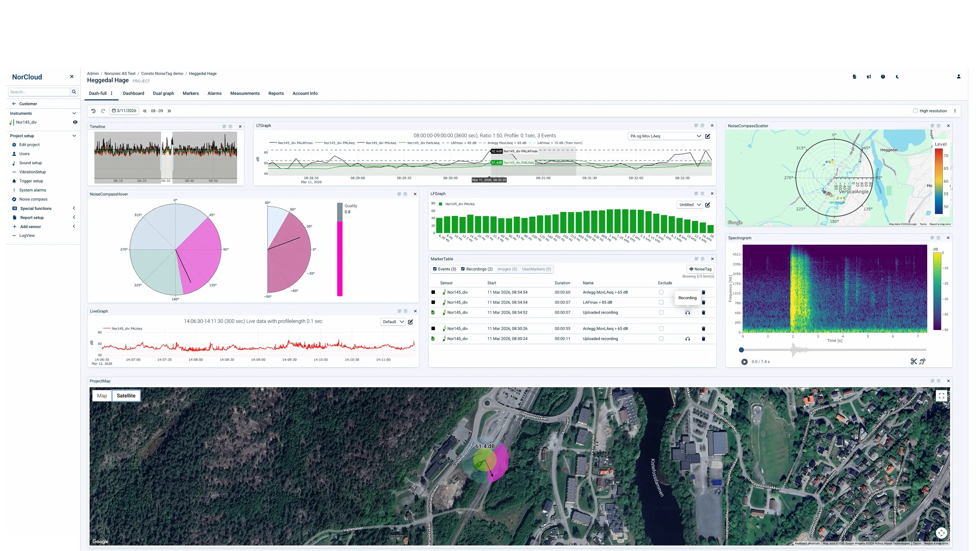Open announcements via the megaphone icon
Viewport: 980px width, 551px height.
pos(869,77)
